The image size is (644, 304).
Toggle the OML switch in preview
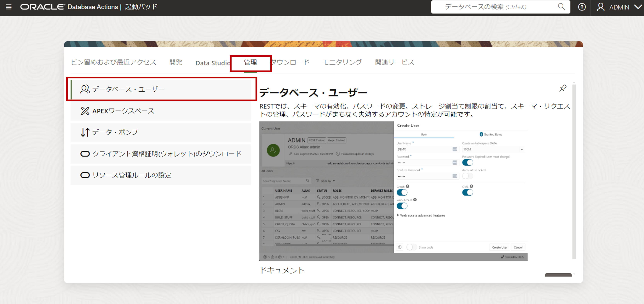467,192
